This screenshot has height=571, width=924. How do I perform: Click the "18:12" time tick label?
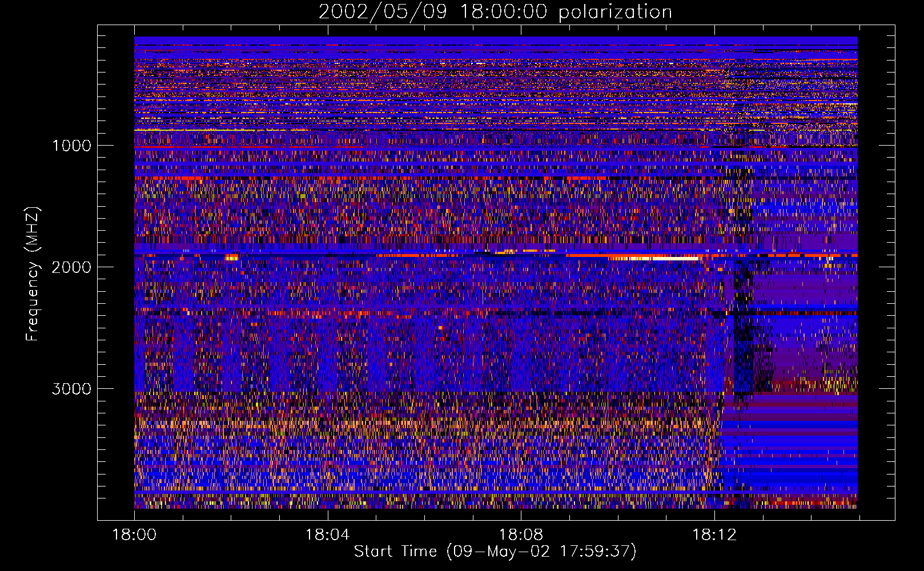(x=714, y=535)
